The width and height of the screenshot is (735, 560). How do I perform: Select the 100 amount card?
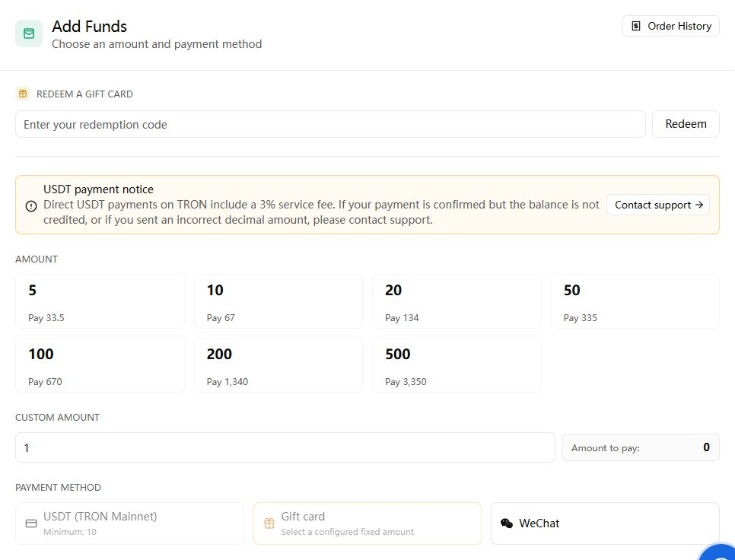100,365
